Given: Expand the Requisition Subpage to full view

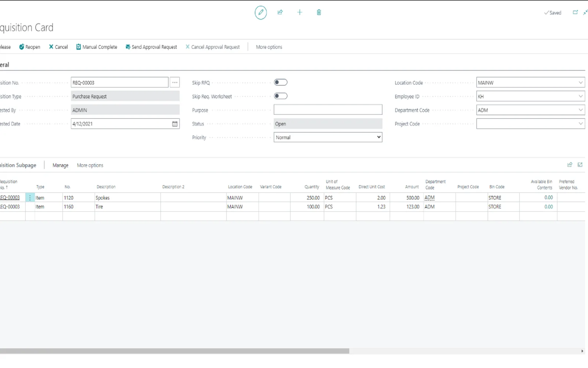Looking at the screenshot, I should [x=580, y=165].
